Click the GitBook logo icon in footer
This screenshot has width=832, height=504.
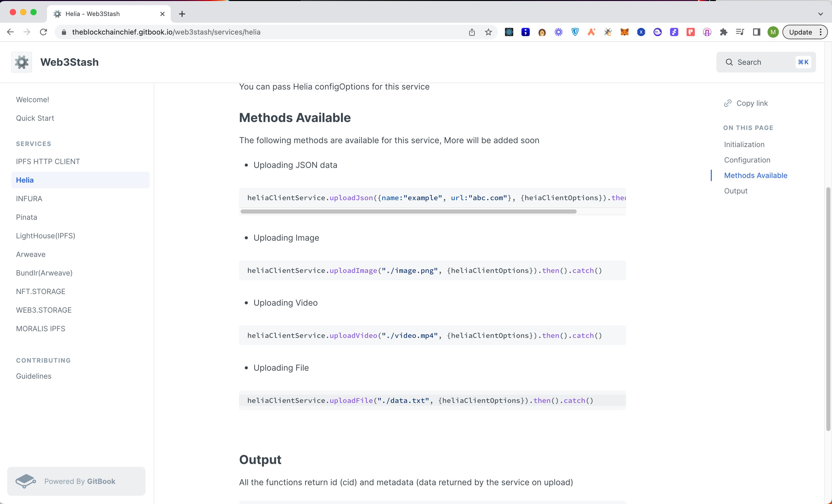point(26,481)
